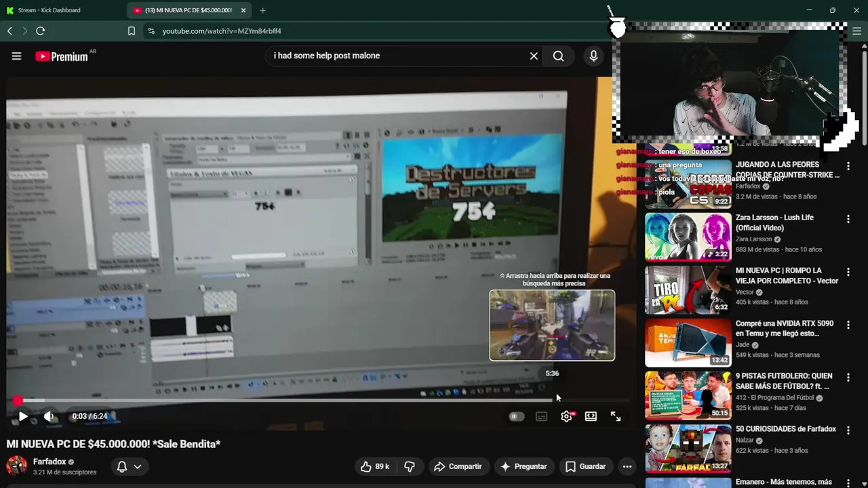This screenshot has height=488, width=868.
Task: Open options for Zara Larsson video
Action: pyautogui.click(x=848, y=219)
